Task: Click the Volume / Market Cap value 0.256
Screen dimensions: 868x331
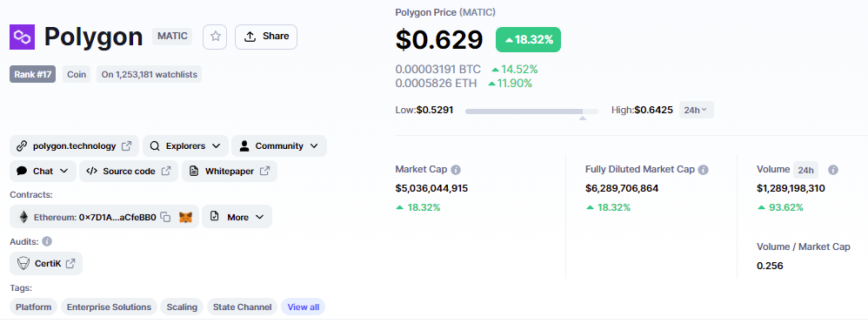Action: click(770, 266)
